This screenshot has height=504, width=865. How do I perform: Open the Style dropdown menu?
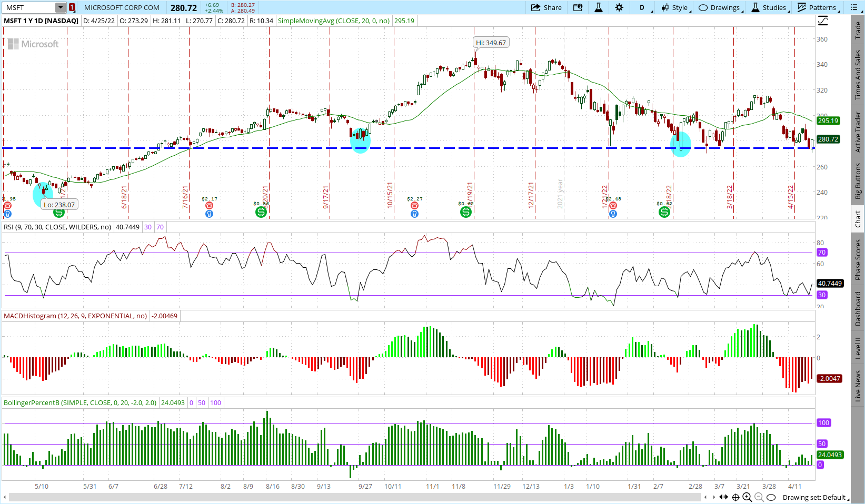pyautogui.click(x=674, y=7)
